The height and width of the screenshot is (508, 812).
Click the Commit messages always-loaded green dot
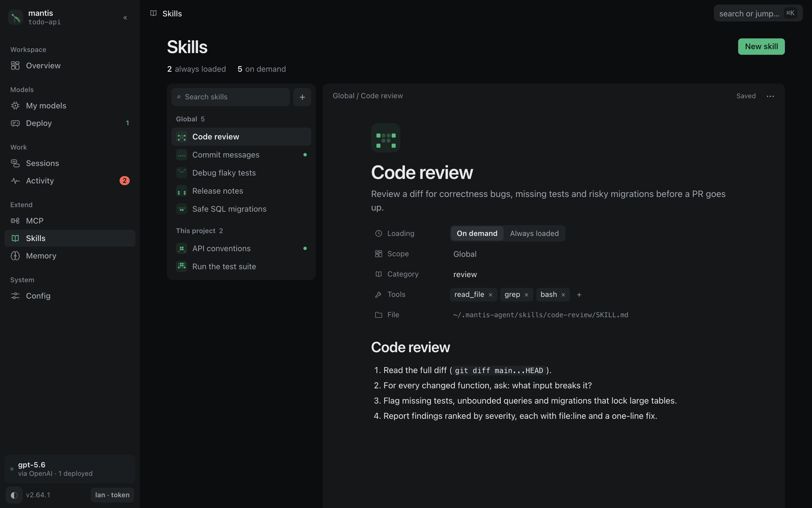click(305, 155)
